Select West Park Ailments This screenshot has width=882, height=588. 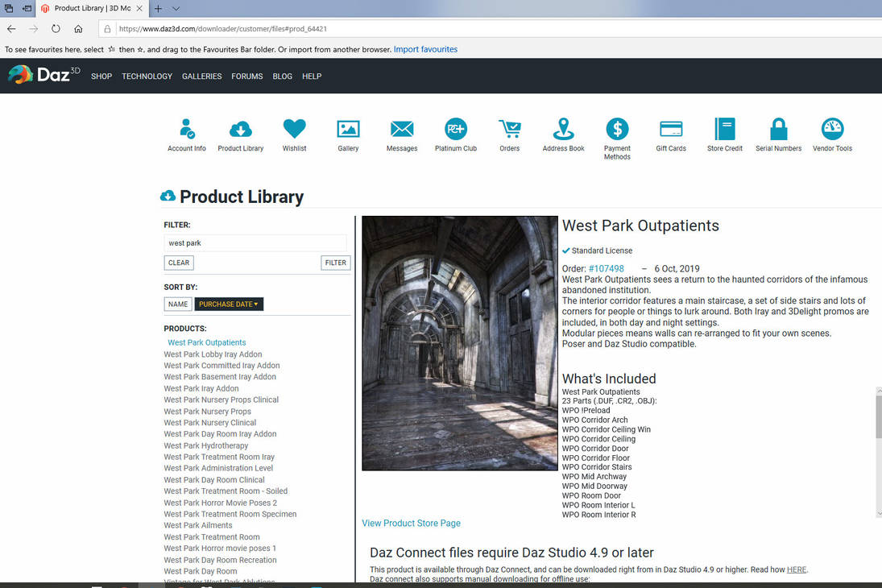197,525
